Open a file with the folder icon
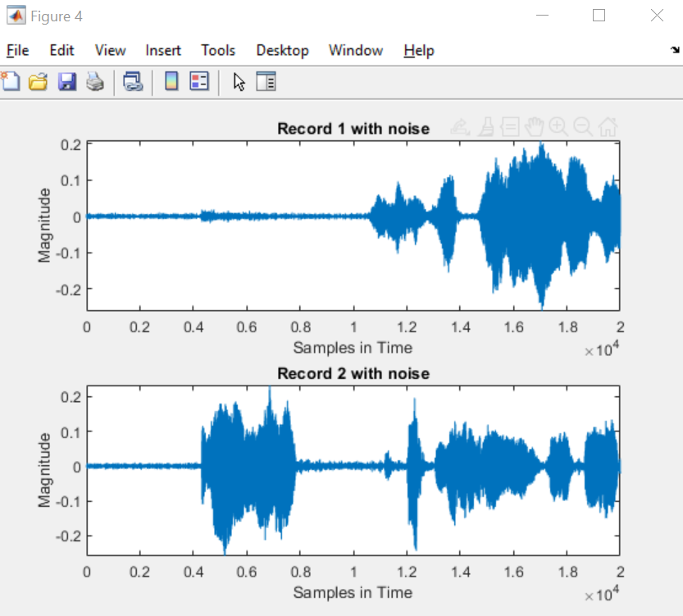This screenshot has width=683, height=616. (39, 81)
